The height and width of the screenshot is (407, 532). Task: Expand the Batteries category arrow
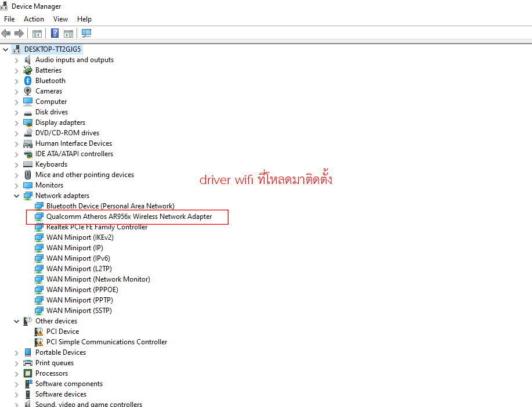(x=16, y=71)
